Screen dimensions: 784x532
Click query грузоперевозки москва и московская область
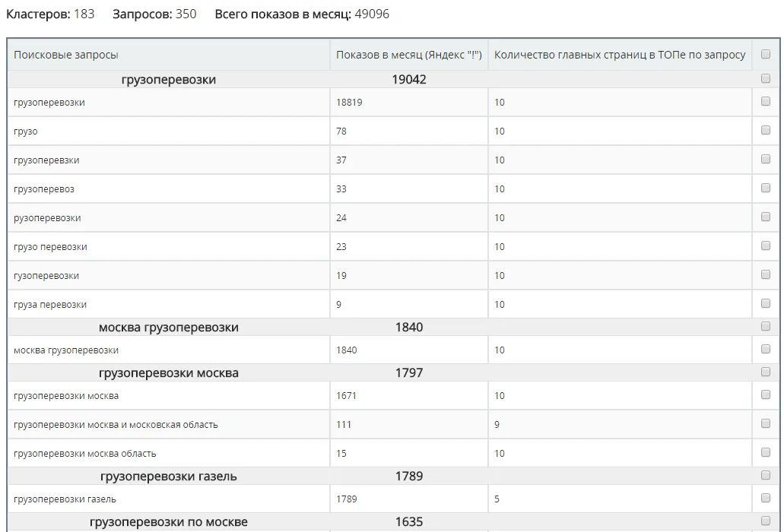coord(116,425)
